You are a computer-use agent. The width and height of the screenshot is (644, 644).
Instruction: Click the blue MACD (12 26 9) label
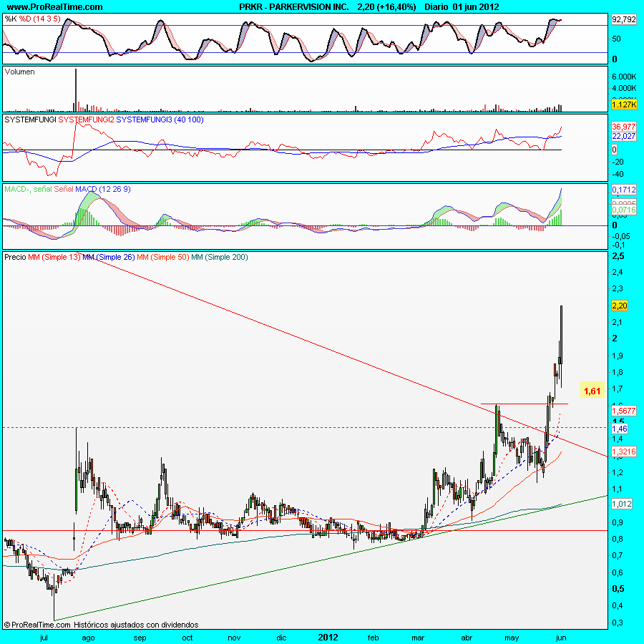click(102, 190)
